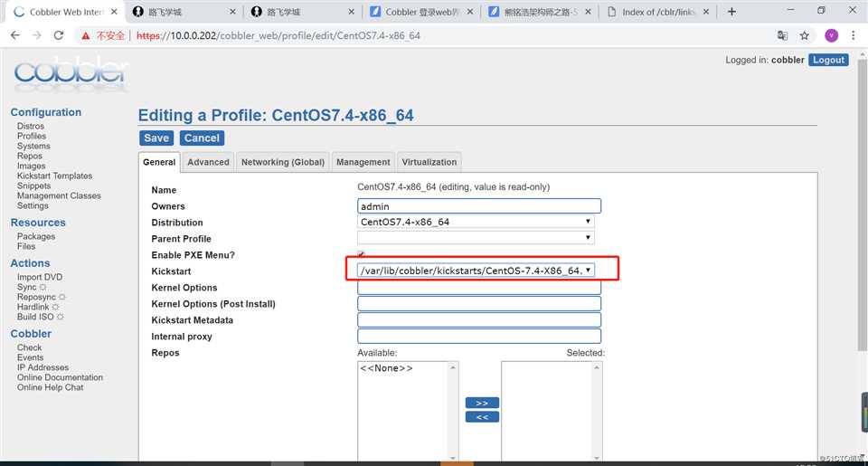
Task: Open the Advanced tab
Action: pyautogui.click(x=208, y=162)
